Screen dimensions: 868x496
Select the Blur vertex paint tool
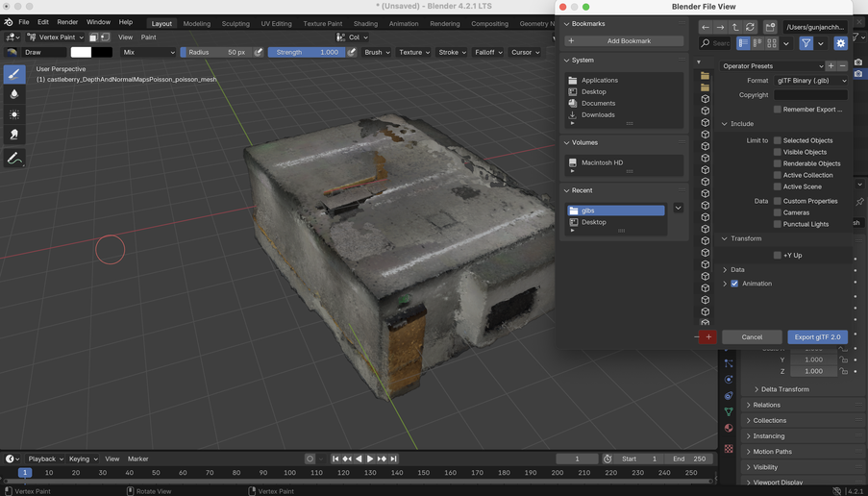[14, 94]
